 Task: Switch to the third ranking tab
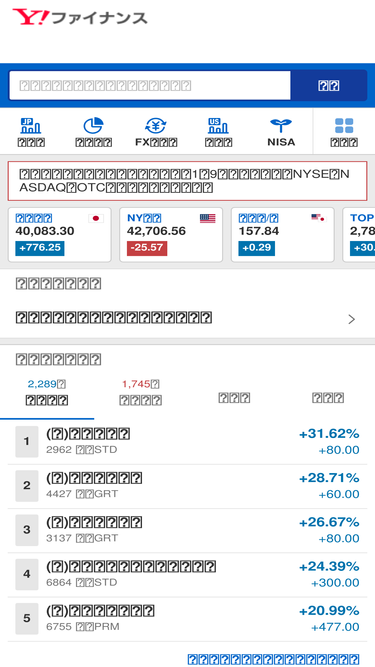click(x=234, y=398)
